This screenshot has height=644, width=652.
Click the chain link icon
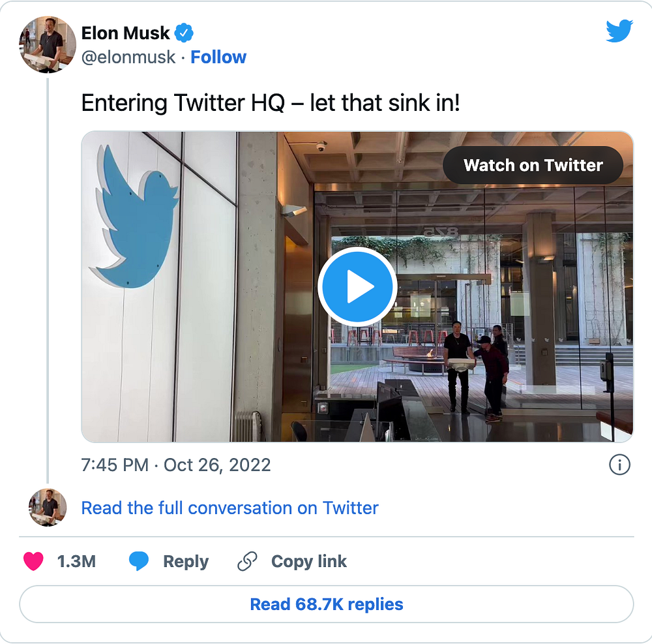pos(247,561)
